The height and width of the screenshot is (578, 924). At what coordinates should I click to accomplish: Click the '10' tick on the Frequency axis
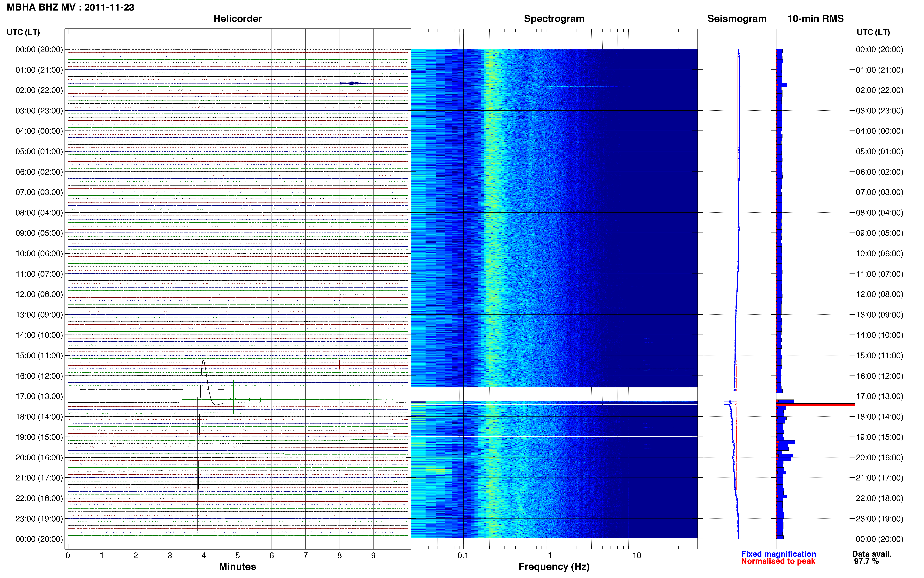pyautogui.click(x=637, y=555)
